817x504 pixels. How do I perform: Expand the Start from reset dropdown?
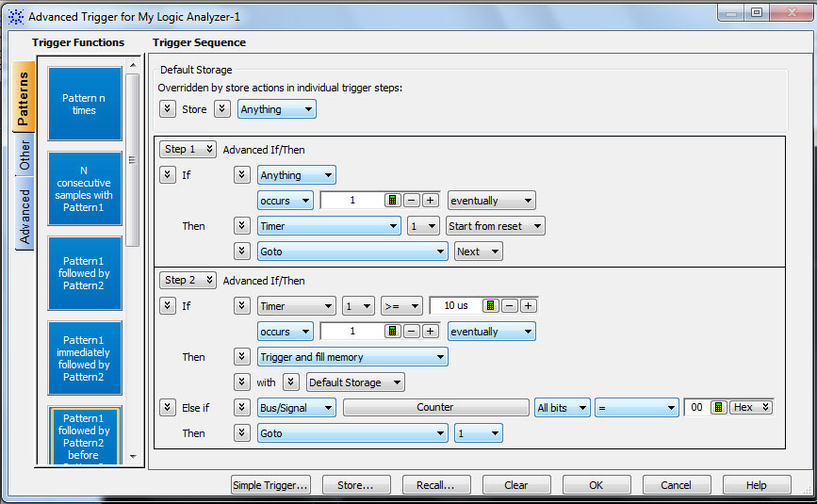(496, 226)
